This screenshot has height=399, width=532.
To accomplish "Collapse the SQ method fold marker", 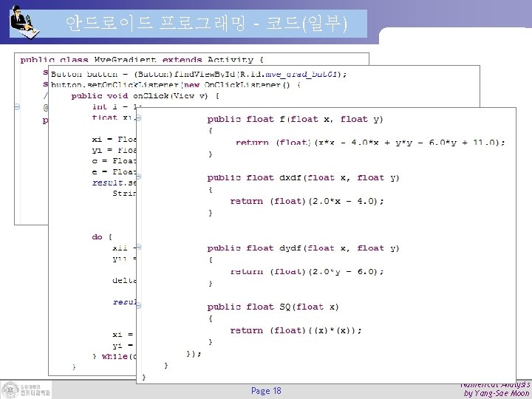I will coord(138,305).
